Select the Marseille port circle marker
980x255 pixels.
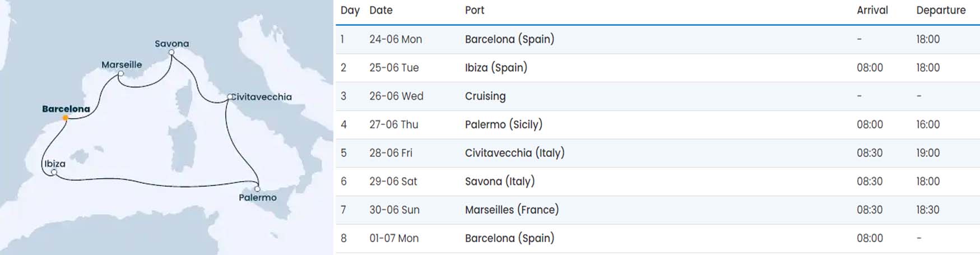click(x=120, y=73)
